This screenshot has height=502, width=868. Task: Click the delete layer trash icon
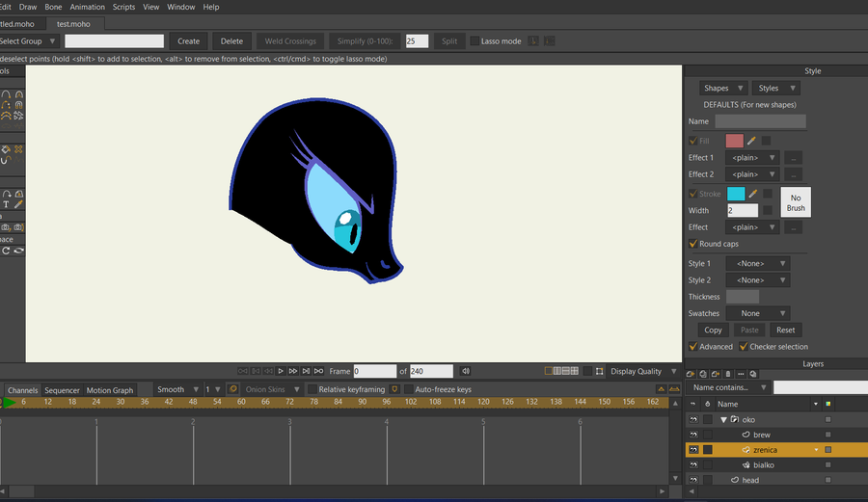tap(728, 374)
